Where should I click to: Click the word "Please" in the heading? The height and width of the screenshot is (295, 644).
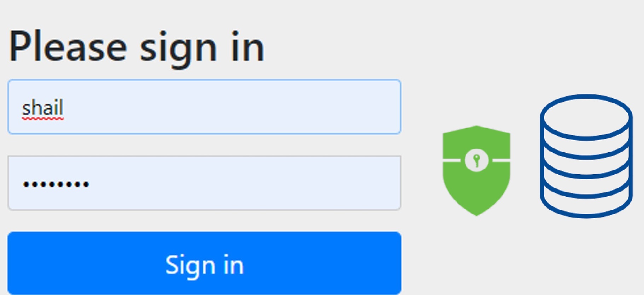pyautogui.click(x=68, y=47)
